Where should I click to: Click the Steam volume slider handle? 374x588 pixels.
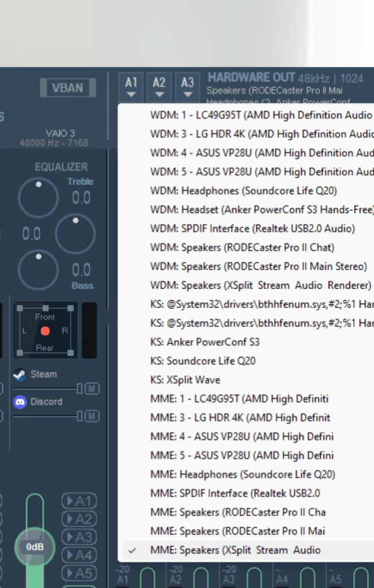click(79, 389)
